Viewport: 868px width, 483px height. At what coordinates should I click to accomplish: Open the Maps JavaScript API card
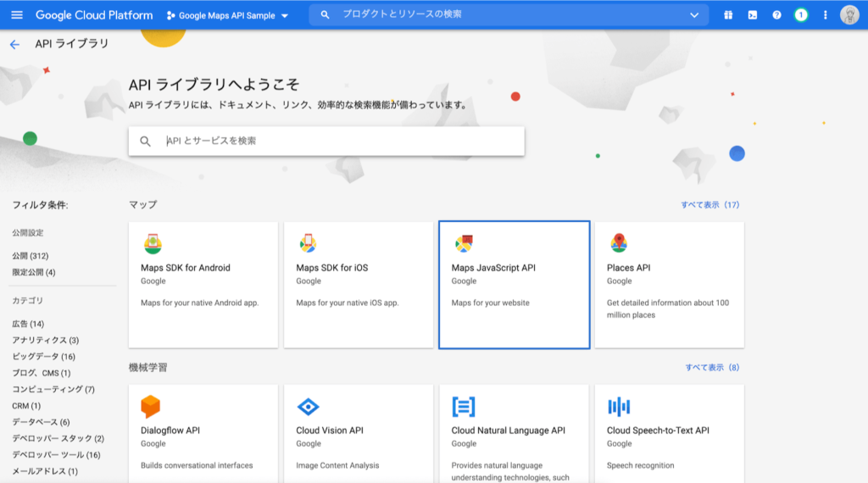[514, 285]
